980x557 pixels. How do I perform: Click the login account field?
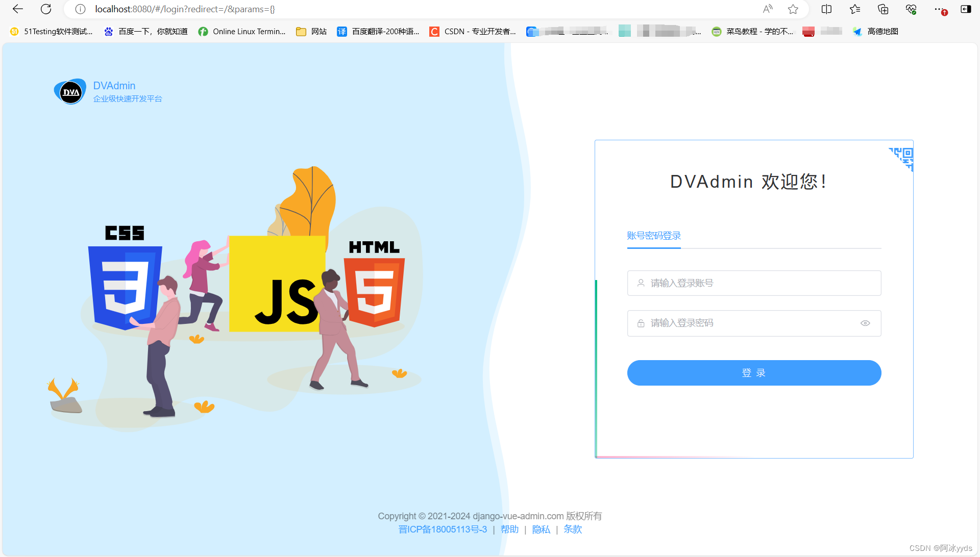[754, 283]
